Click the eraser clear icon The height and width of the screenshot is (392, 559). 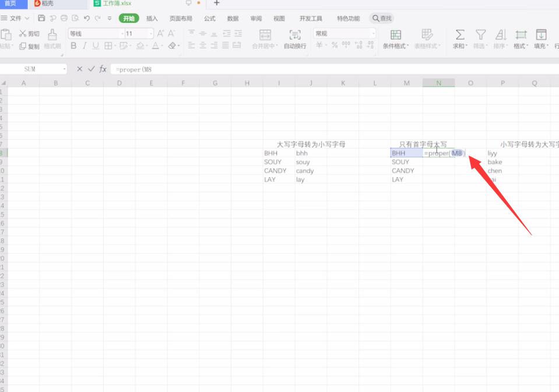pos(172,45)
